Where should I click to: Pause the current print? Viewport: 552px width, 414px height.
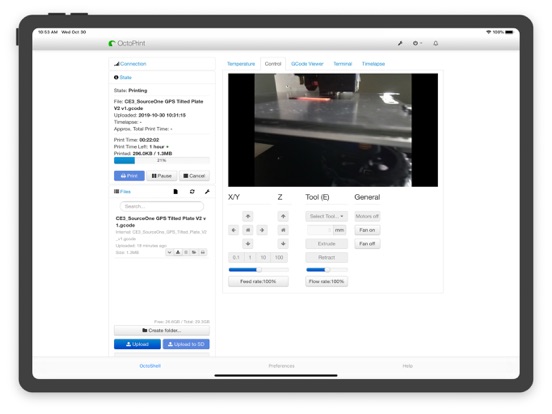(162, 176)
